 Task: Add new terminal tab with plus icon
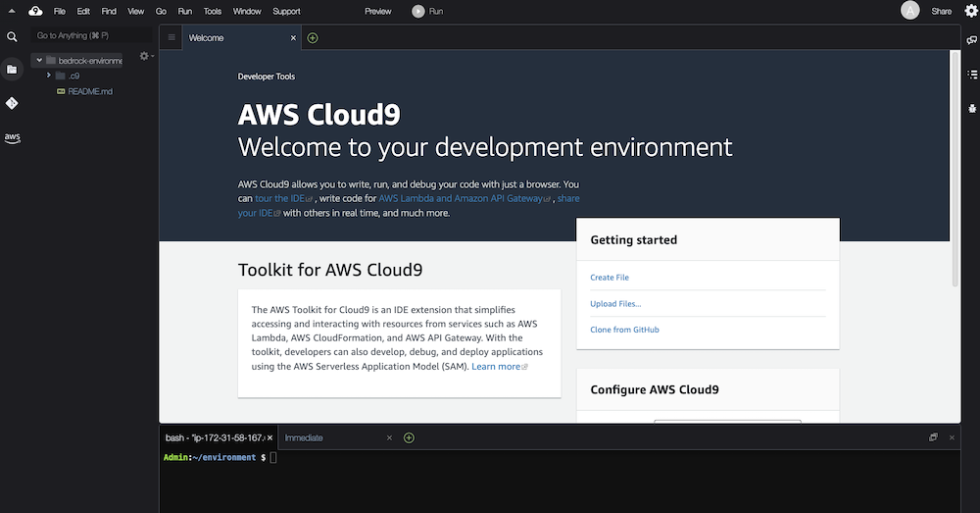409,437
